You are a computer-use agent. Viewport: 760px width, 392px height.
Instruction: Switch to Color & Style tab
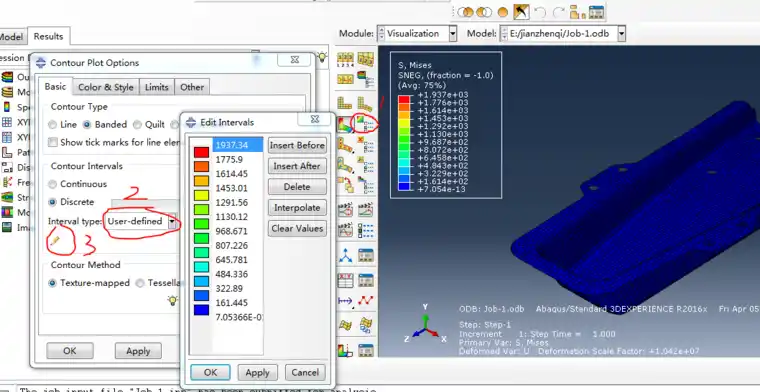[x=106, y=87]
